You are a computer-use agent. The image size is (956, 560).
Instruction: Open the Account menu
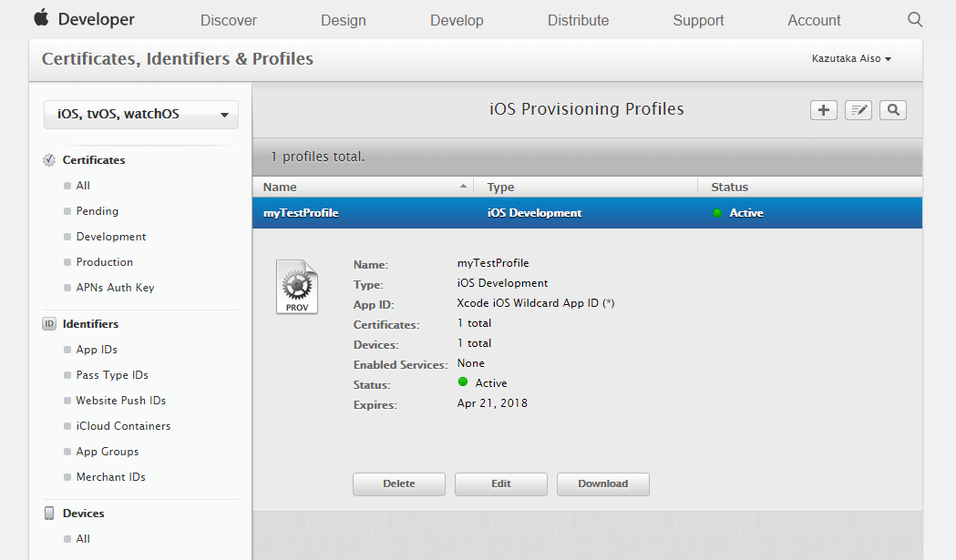pyautogui.click(x=814, y=20)
